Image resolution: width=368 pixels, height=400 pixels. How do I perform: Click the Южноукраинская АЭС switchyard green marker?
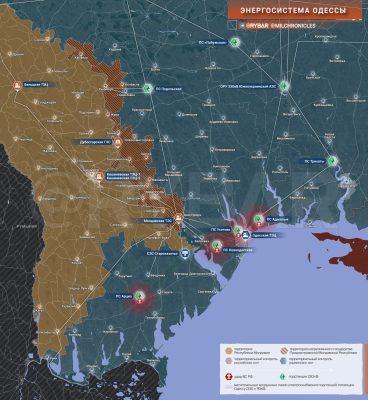pyautogui.click(x=284, y=86)
